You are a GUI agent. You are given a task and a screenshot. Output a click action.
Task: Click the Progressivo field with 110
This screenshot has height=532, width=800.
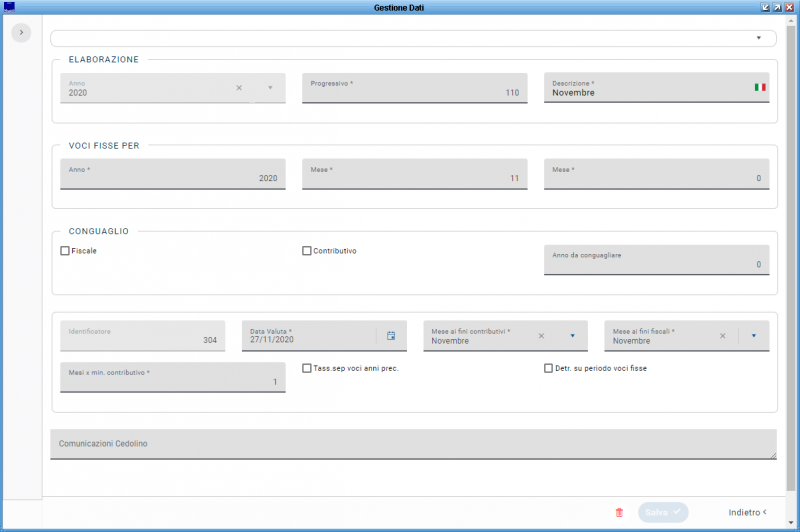pyautogui.click(x=414, y=88)
